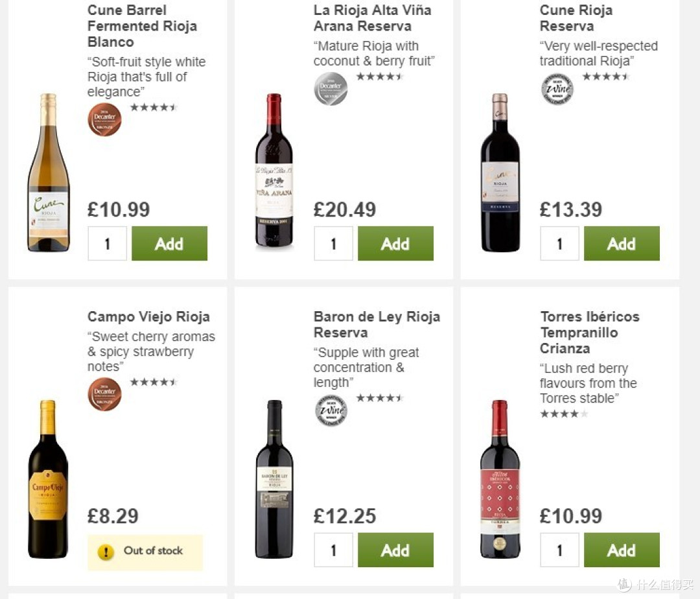Click Decanter Bronze medal under Campo Viejo
Image resolution: width=700 pixels, height=599 pixels.
104,395
